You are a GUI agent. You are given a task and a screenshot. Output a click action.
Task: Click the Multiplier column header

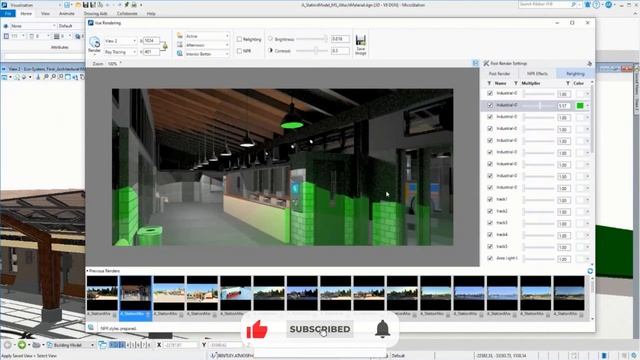531,83
